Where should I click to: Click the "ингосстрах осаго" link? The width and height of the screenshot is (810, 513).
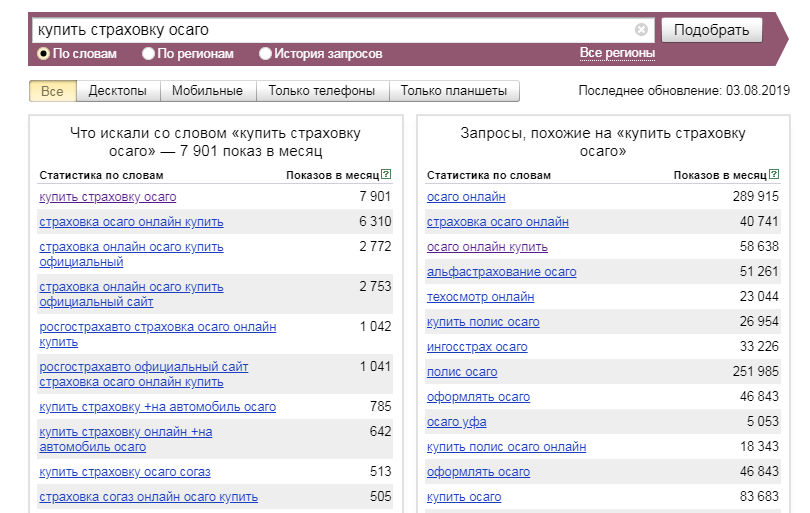click(477, 347)
